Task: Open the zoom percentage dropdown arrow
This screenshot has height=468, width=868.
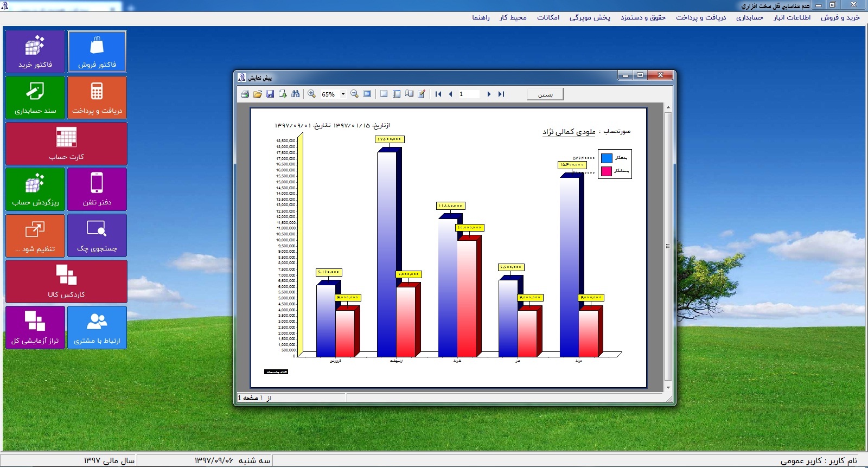Action: tap(343, 94)
